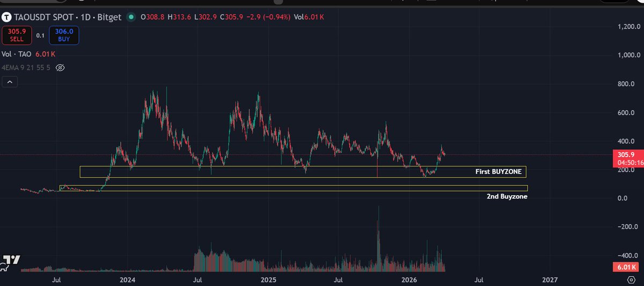This screenshot has height=286, width=644.
Task: Click the 306.0 BUY button
Action: (x=64, y=36)
